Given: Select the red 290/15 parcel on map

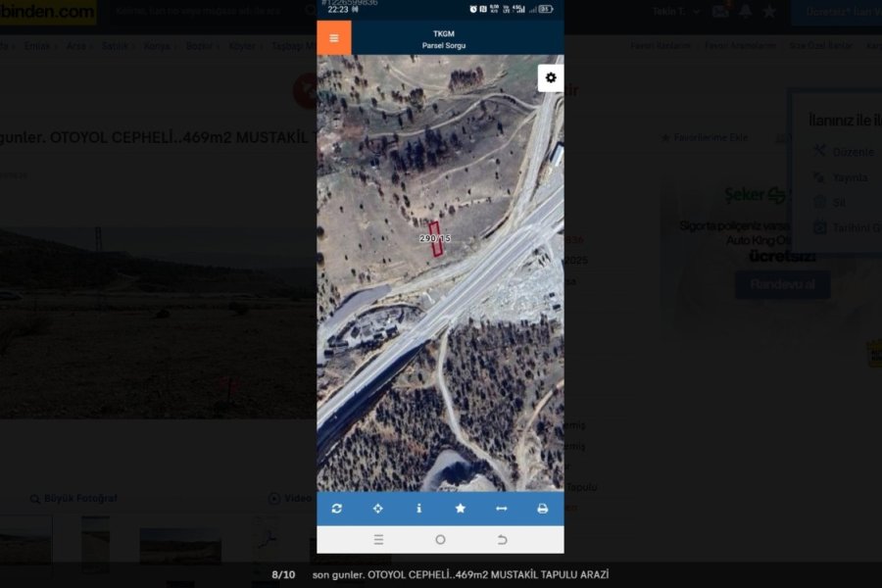Looking at the screenshot, I should 436,239.
